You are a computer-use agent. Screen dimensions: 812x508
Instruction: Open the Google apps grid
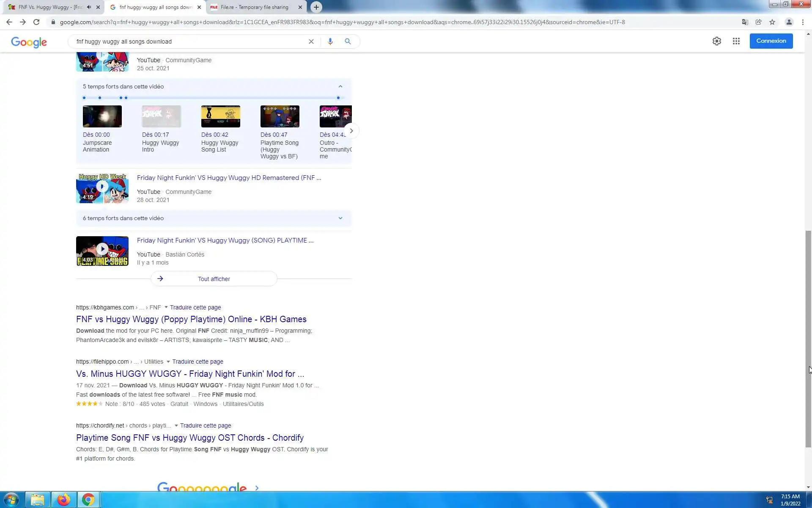pyautogui.click(x=736, y=41)
